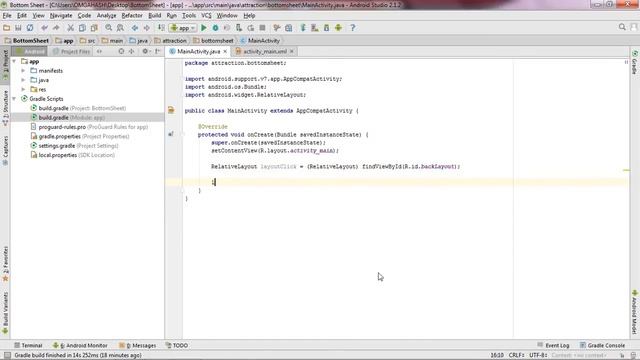Click the Undo arrow icon
This screenshot has width=640, height=360.
[44, 28]
